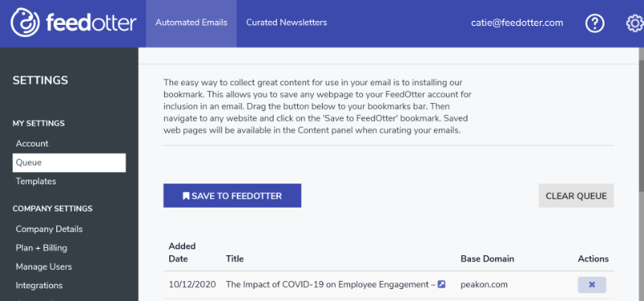This screenshot has height=301, width=644.
Task: Select Queue in My Settings
Action: [69, 163]
